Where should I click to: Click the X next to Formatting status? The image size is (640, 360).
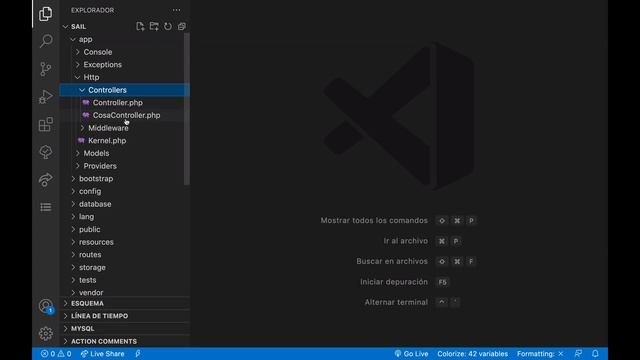(x=561, y=354)
